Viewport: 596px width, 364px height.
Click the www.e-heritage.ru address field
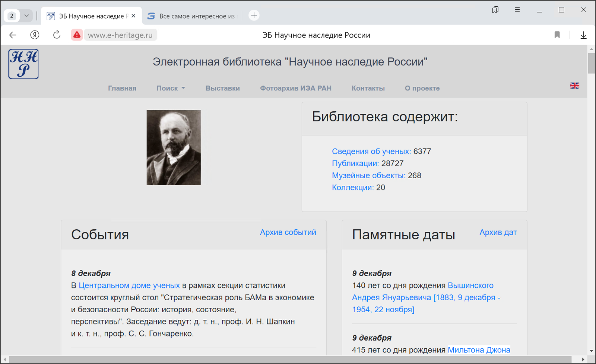pos(120,35)
